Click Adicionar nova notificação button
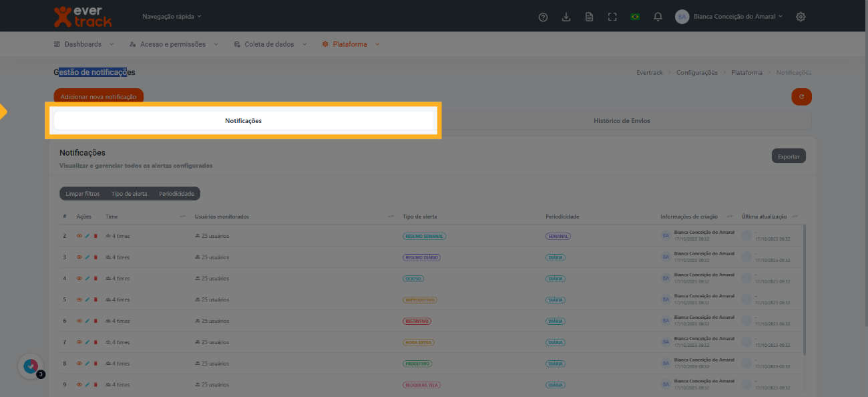Image resolution: width=868 pixels, height=397 pixels. [x=98, y=97]
